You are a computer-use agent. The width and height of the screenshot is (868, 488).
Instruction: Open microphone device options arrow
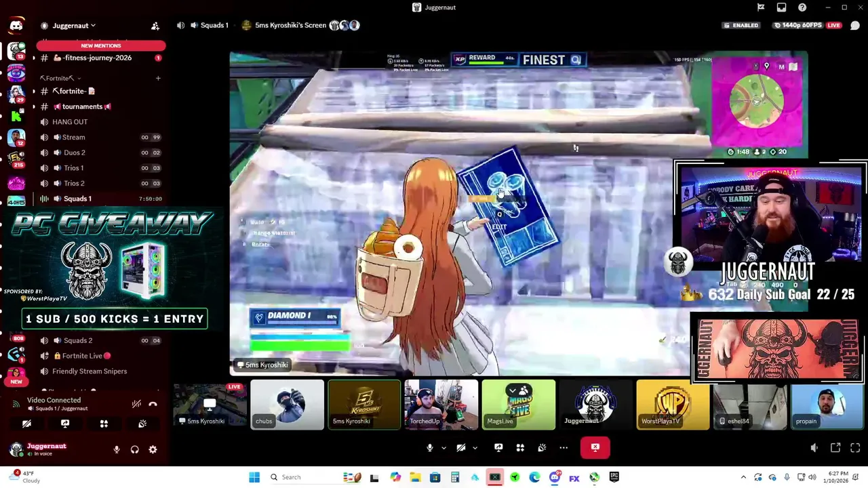(x=443, y=447)
